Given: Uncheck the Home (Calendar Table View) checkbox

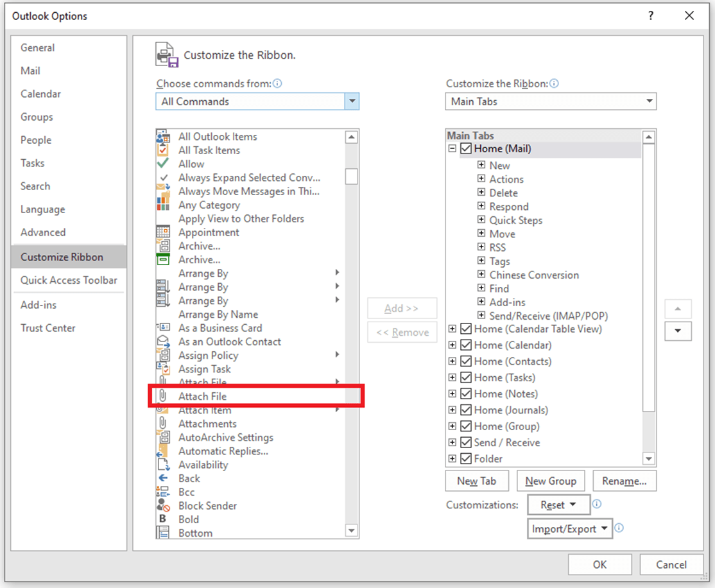Looking at the screenshot, I should (466, 329).
